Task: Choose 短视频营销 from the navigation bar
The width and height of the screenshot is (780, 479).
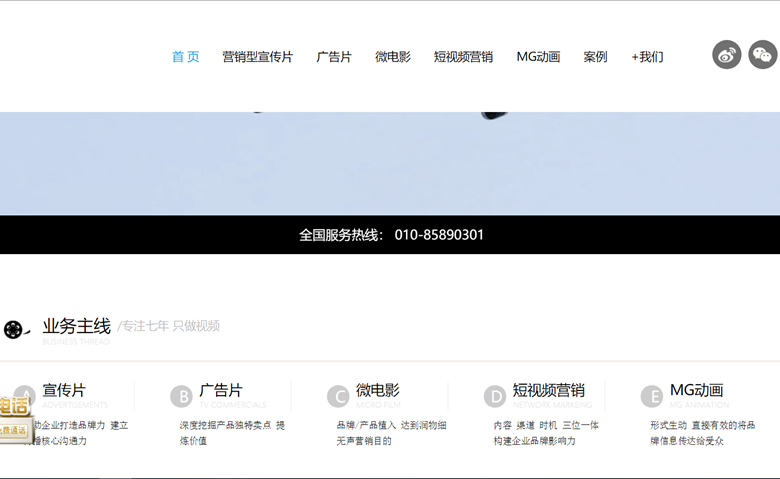Action: (463, 57)
